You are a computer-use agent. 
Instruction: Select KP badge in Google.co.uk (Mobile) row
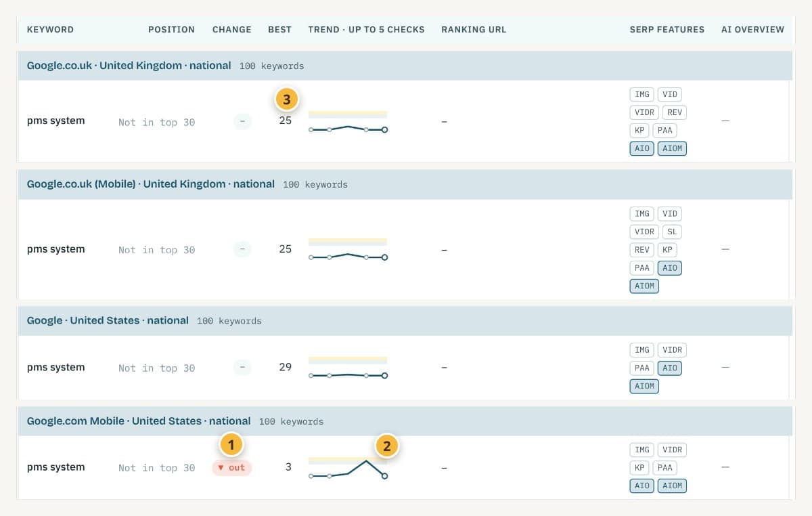point(667,250)
